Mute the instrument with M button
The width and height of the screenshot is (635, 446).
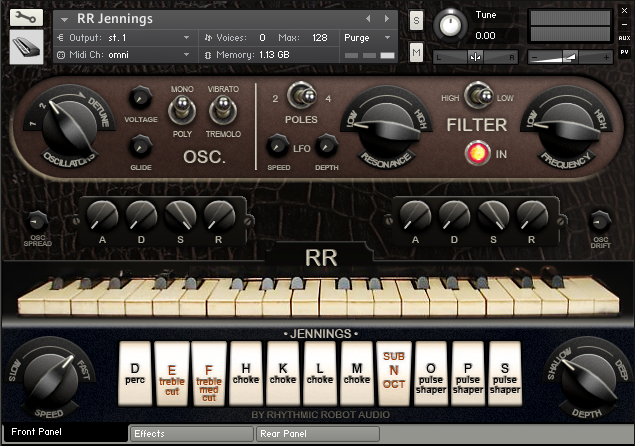[x=416, y=52]
